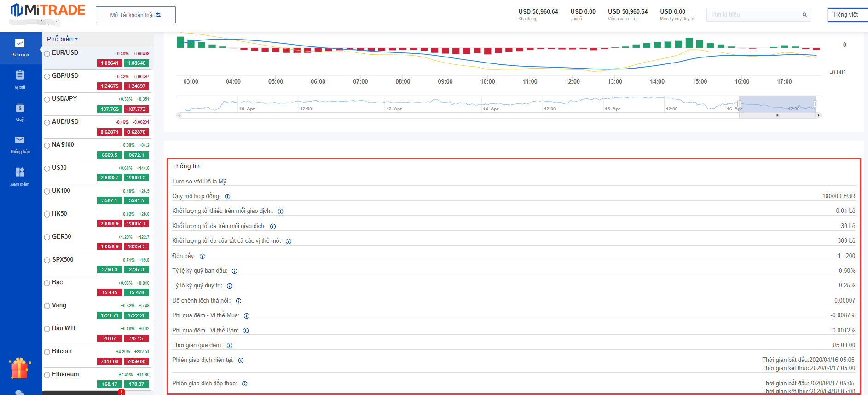Click info icon beside Khối lượng tối đa trên mỗi giao dịch
This screenshot has height=395, width=868.
[x=273, y=227]
